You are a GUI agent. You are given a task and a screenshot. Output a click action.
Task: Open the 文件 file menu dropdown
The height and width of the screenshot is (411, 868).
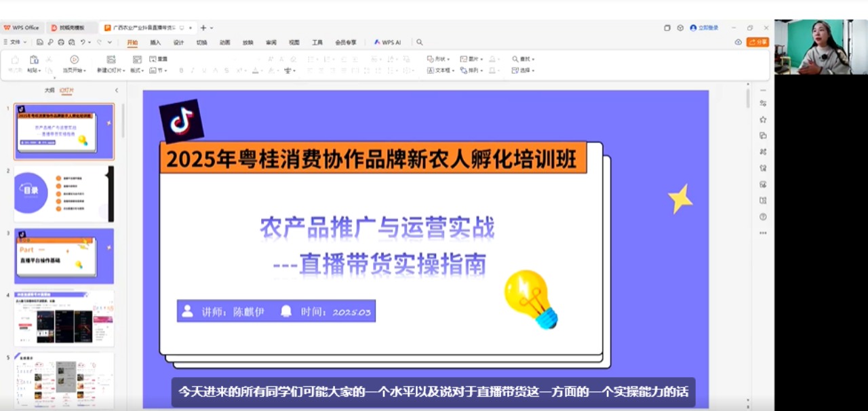[14, 42]
